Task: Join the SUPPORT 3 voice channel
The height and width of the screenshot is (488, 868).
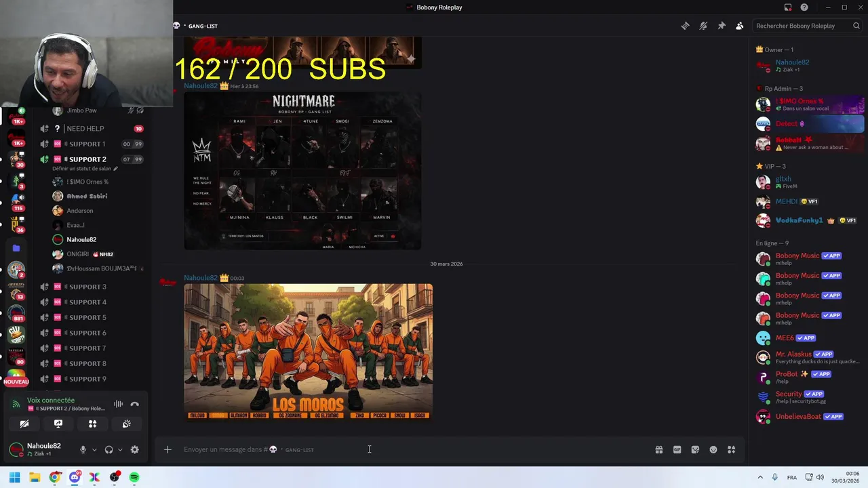Action: (91, 287)
